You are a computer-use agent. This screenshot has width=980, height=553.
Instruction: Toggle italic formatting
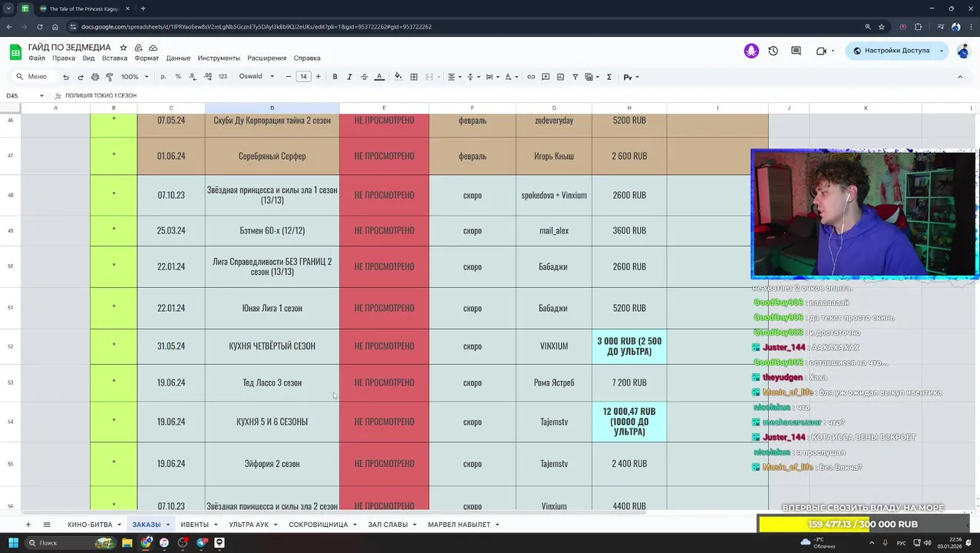[x=349, y=77]
